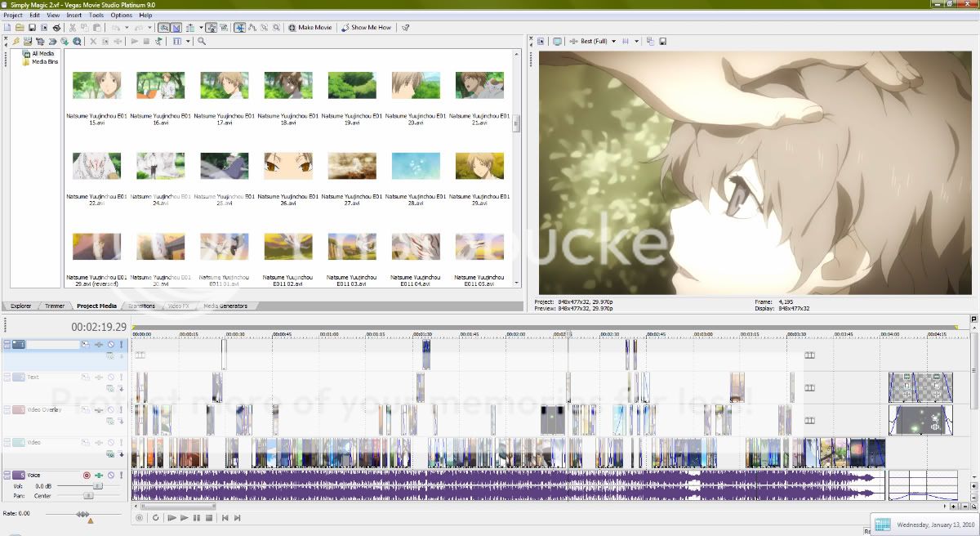Select the Selection Edit tool icon
980x536 pixels.
[264, 27]
